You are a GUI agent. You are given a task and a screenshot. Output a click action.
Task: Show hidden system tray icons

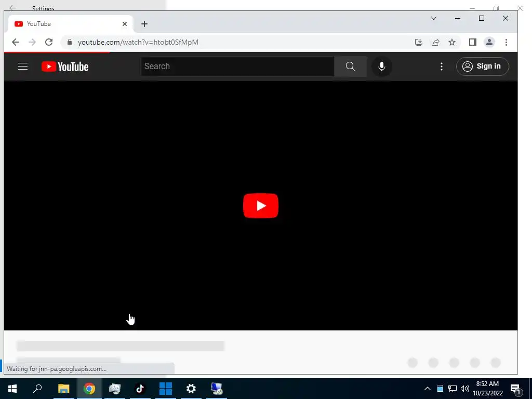click(x=428, y=389)
